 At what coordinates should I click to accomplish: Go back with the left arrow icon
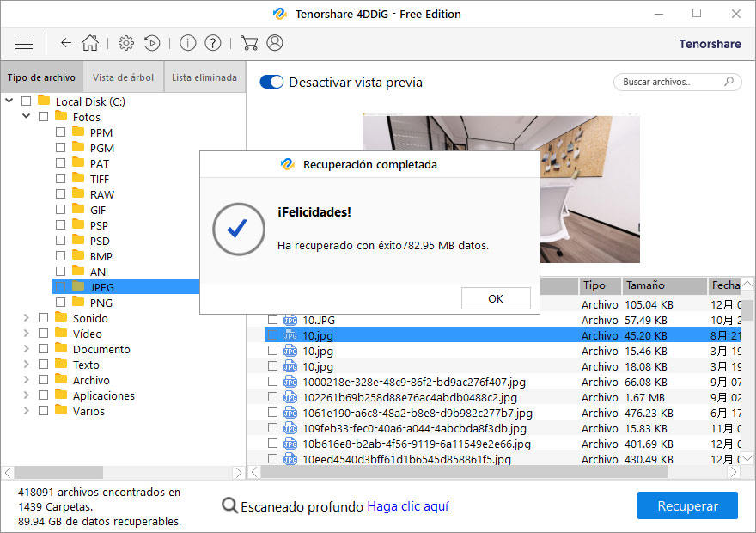click(66, 43)
